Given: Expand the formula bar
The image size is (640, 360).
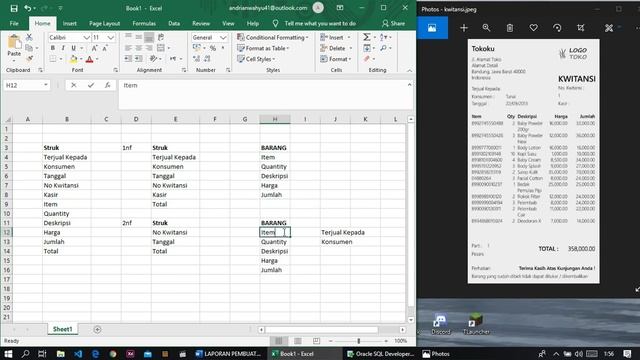Looking at the screenshot, I should (409, 84).
